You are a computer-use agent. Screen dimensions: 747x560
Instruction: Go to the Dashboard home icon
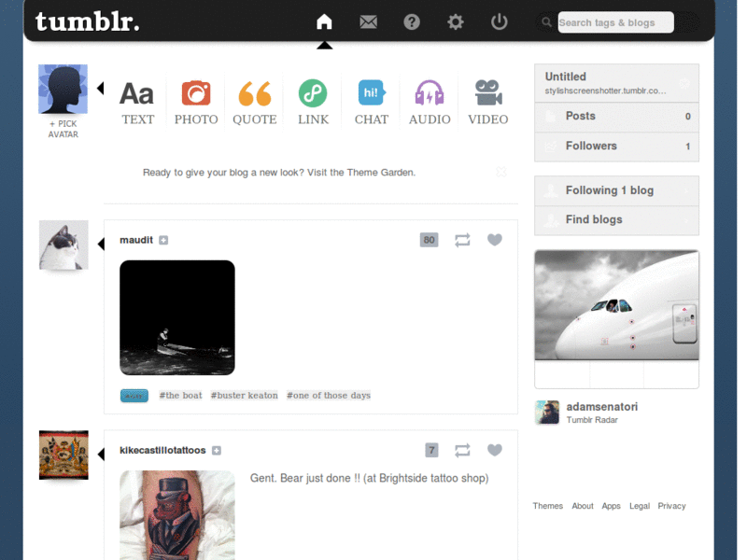pos(324,21)
